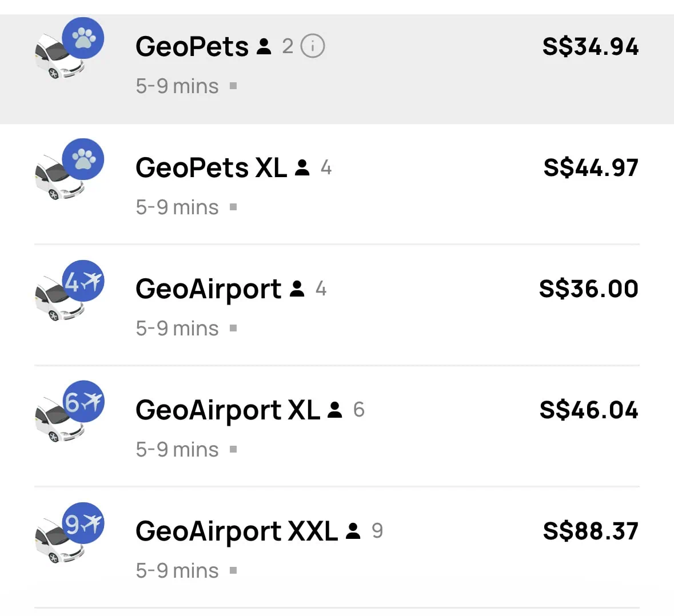Tap the 4-seat airplane badge on GeoAirport
This screenshot has height=616, width=674.
[83, 281]
